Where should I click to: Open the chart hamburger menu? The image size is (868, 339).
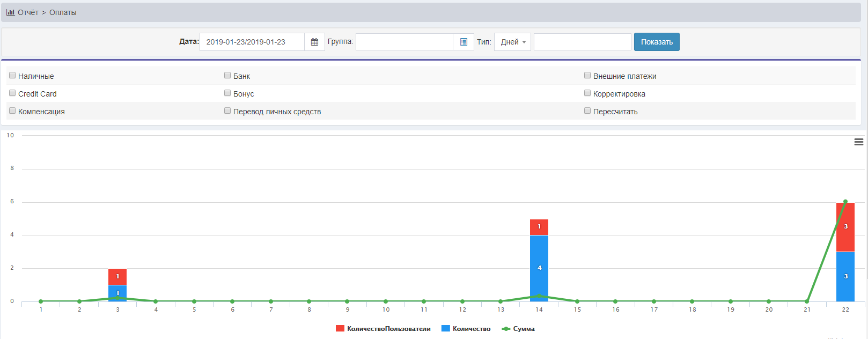pos(858,142)
